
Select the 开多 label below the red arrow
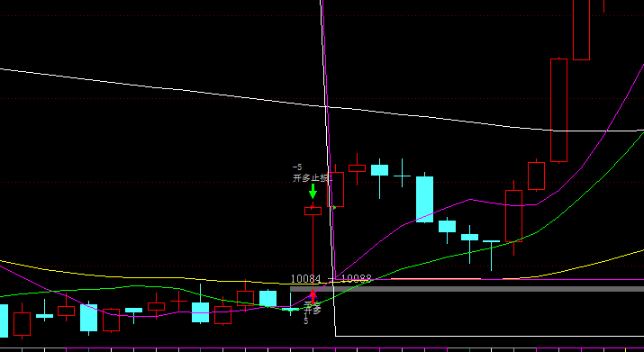(313, 308)
